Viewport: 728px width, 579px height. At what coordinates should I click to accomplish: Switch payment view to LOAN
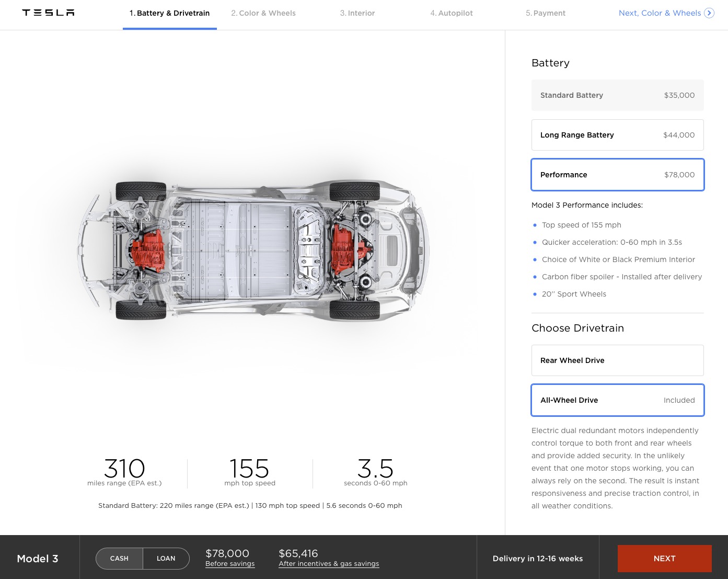(166, 559)
